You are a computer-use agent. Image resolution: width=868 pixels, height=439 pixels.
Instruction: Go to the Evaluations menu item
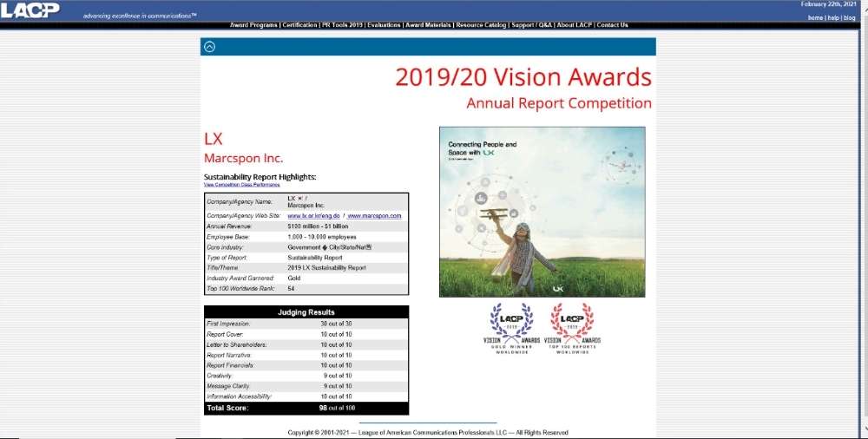(384, 25)
